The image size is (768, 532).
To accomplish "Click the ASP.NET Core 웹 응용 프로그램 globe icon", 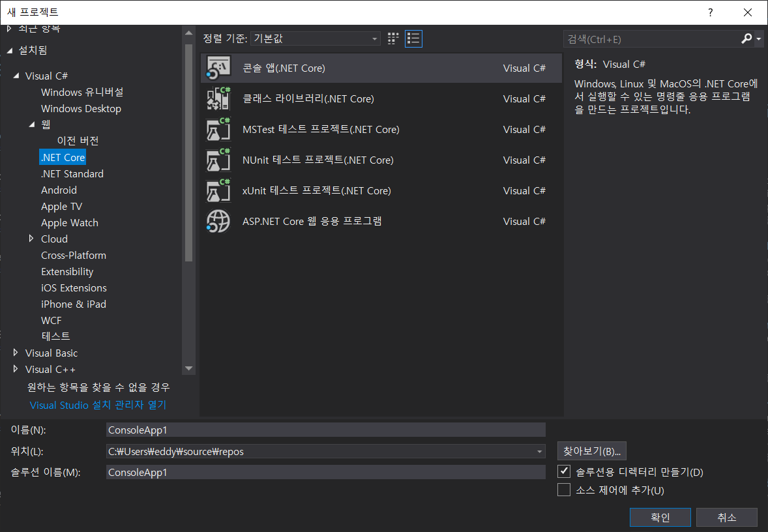I will pyautogui.click(x=218, y=221).
